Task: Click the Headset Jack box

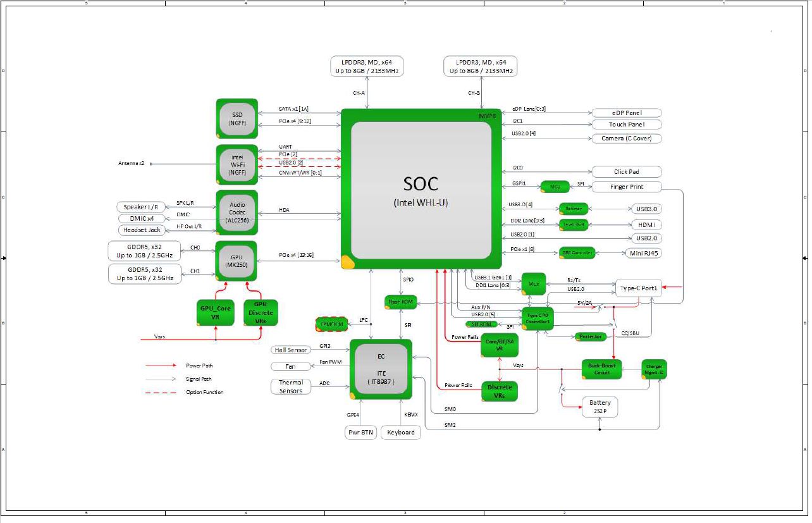Action: pyautogui.click(x=141, y=230)
